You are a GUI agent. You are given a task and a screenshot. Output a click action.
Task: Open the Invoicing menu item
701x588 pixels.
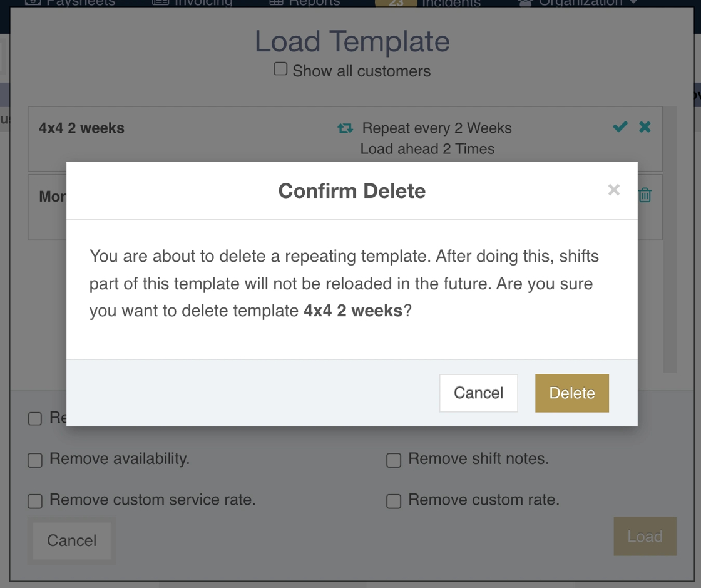pos(193,3)
